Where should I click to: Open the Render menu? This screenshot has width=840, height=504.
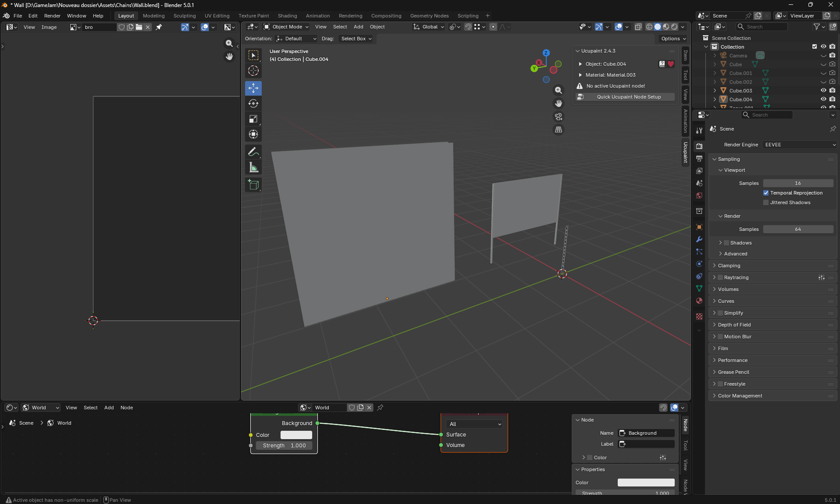tap(52, 16)
